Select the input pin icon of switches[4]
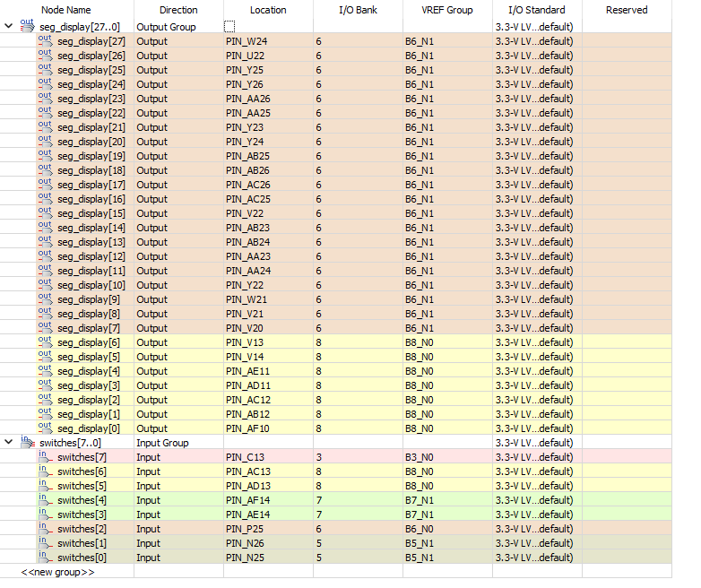This screenshot has height=588, width=701. (x=45, y=500)
